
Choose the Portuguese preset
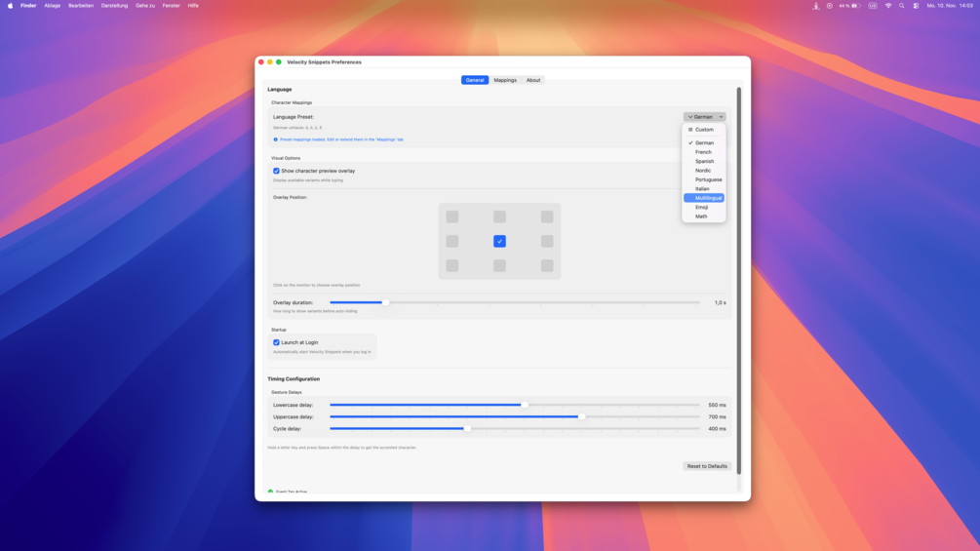click(x=704, y=179)
